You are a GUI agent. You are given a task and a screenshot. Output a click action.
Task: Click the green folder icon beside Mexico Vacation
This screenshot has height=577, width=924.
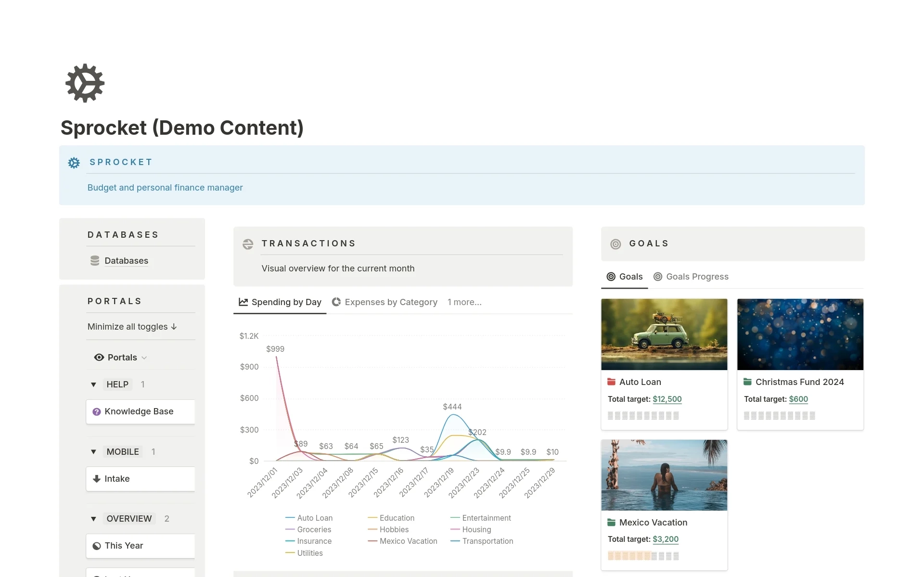click(x=612, y=523)
